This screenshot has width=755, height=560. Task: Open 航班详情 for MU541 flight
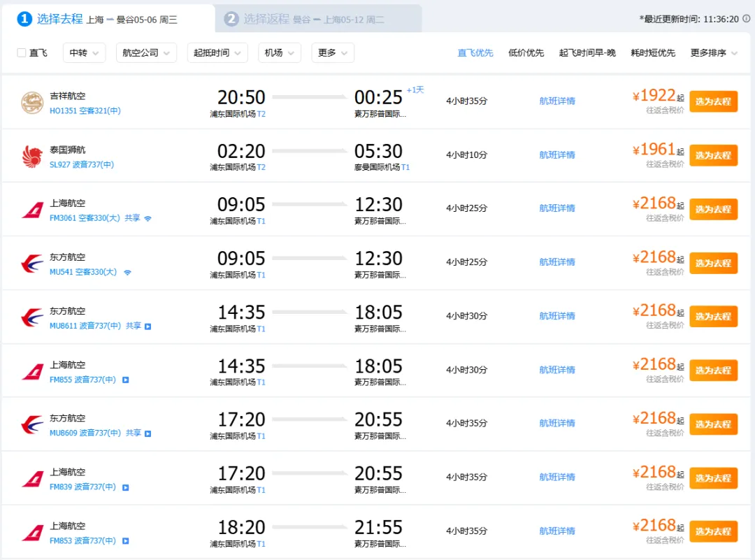coord(557,262)
